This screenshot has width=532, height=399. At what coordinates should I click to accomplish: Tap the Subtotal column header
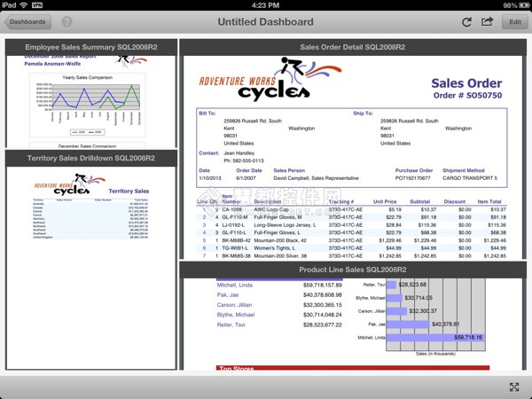419,201
